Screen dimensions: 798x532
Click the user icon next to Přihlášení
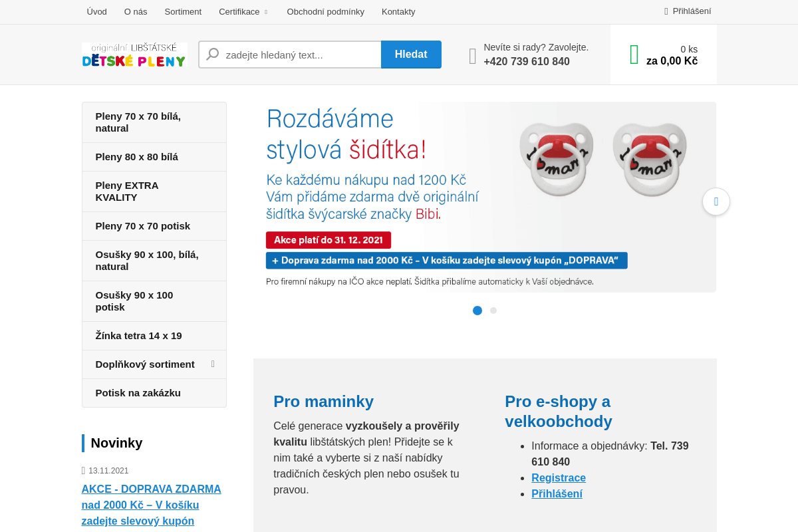(666, 11)
